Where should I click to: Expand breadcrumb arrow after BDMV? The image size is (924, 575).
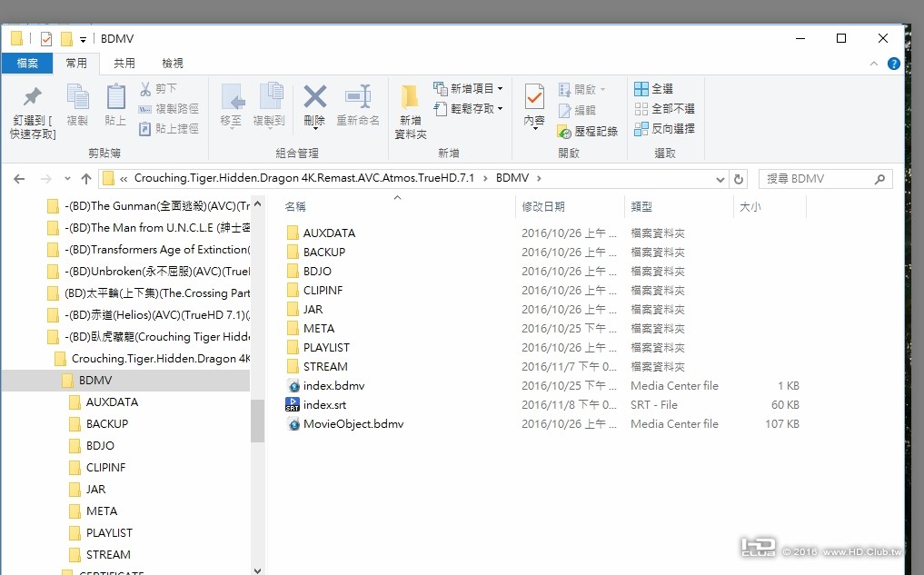pyautogui.click(x=539, y=178)
